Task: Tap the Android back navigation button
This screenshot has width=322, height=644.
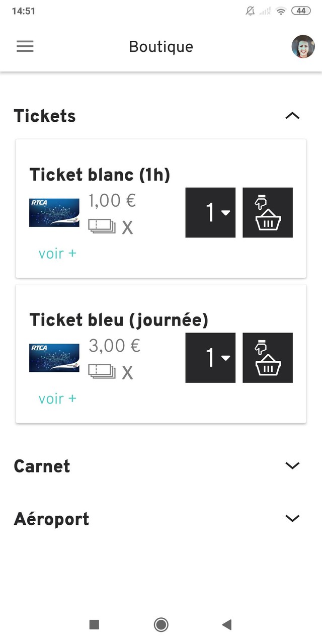Action: pyautogui.click(x=227, y=625)
